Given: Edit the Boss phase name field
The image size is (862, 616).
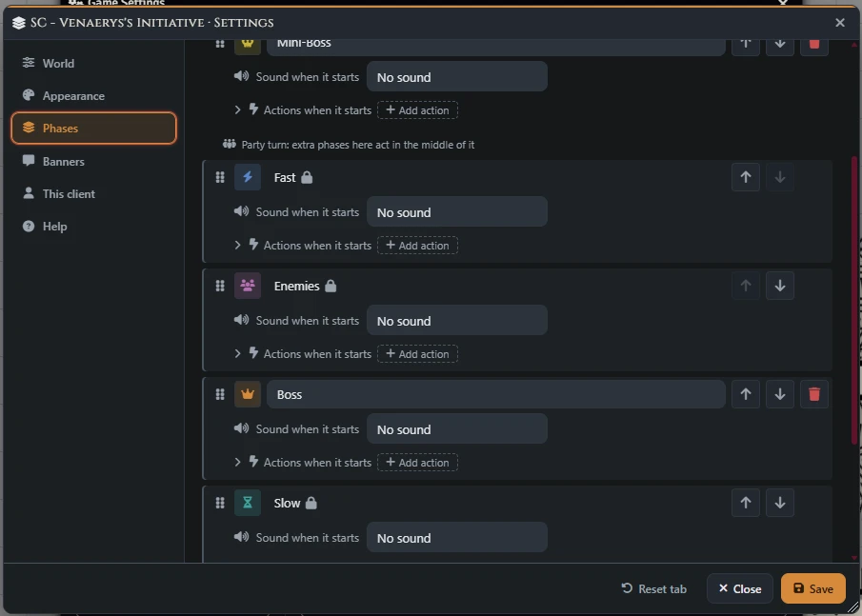Looking at the screenshot, I should point(496,394).
